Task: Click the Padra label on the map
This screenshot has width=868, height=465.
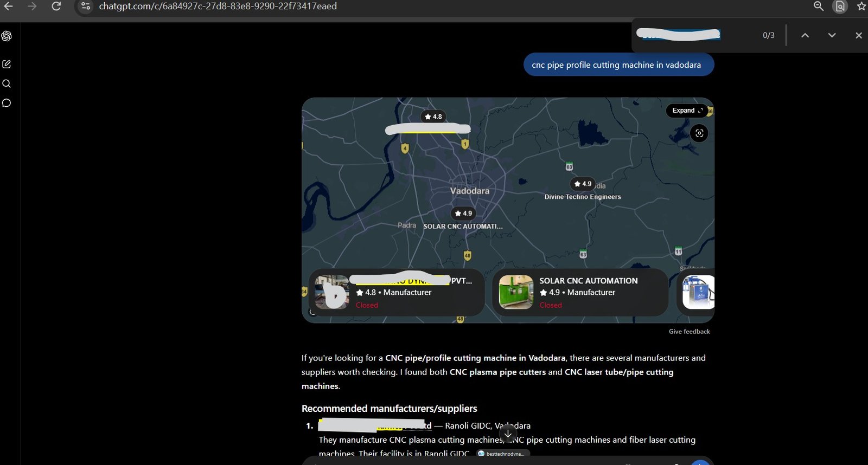Action: coord(407,225)
